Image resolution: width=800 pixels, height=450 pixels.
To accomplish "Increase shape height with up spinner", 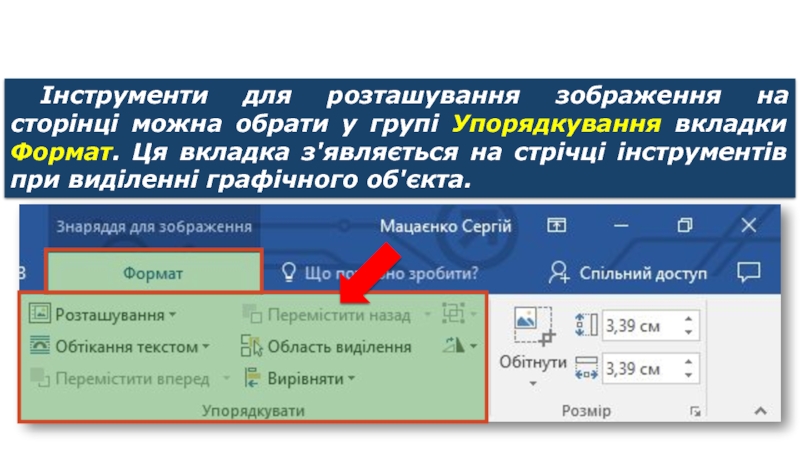I will (x=688, y=319).
